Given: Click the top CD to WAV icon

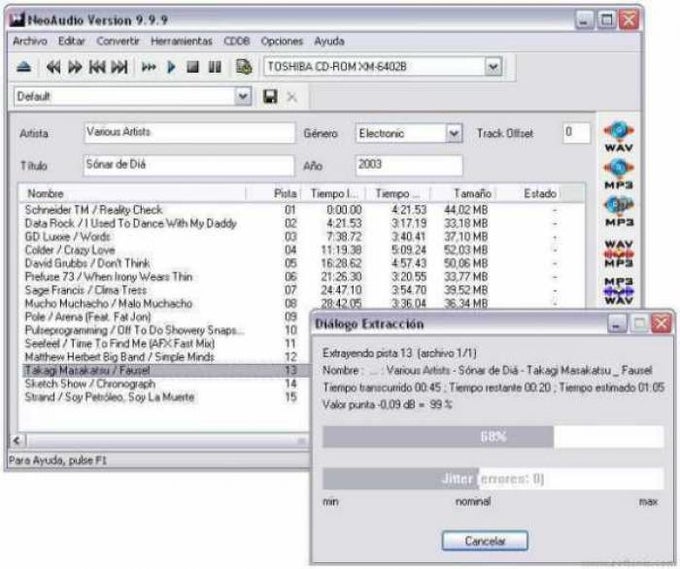Looking at the screenshot, I should tap(619, 137).
